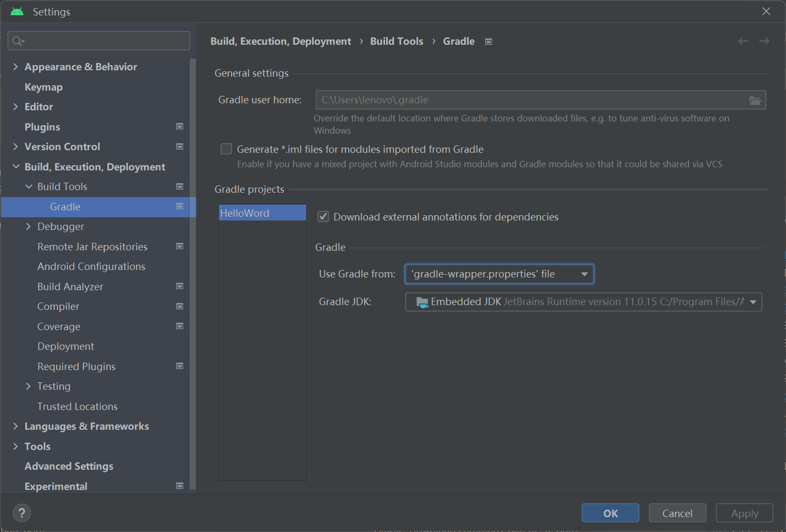Image resolution: width=786 pixels, height=532 pixels.
Task: Click the Apply button
Action: tap(744, 513)
